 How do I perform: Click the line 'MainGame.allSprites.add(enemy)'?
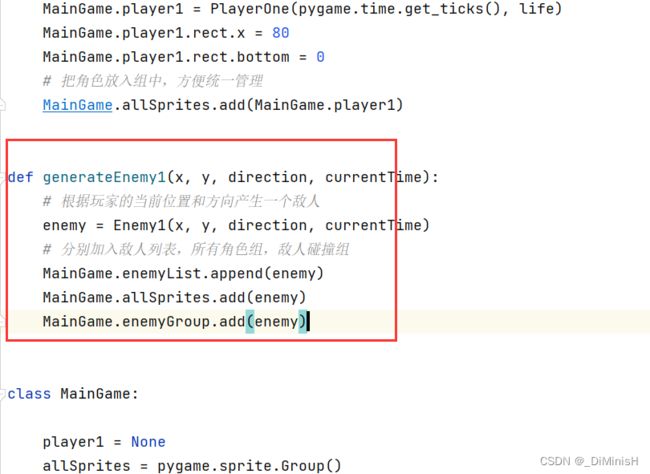[174, 298]
